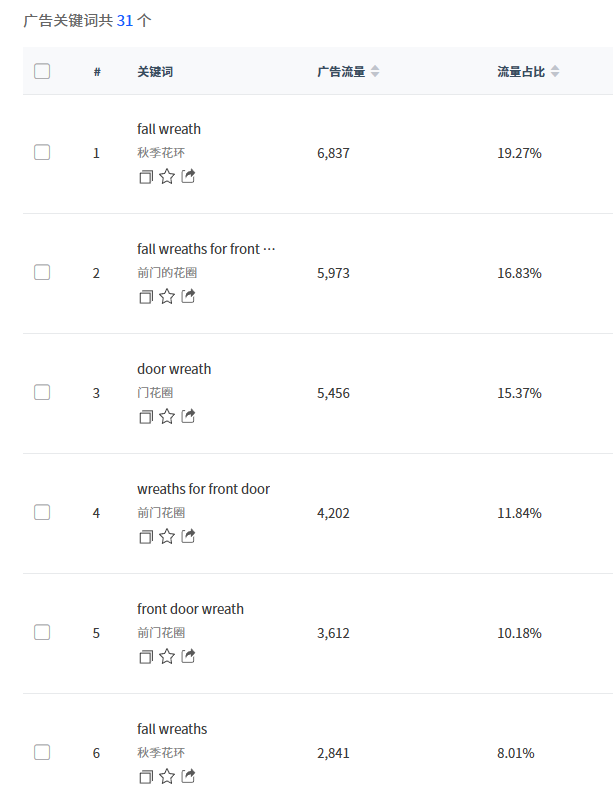Star the 'fall wreath' keyword

click(167, 177)
